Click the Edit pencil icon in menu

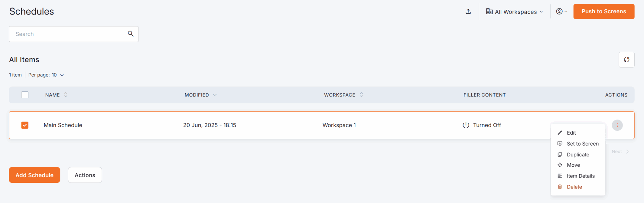(x=560, y=133)
